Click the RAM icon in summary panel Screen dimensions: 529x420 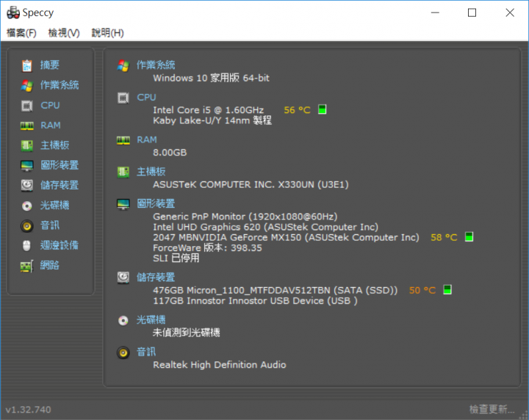(x=123, y=140)
